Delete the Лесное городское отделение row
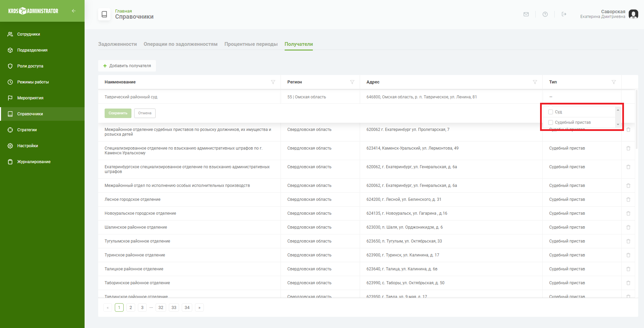 point(628,199)
